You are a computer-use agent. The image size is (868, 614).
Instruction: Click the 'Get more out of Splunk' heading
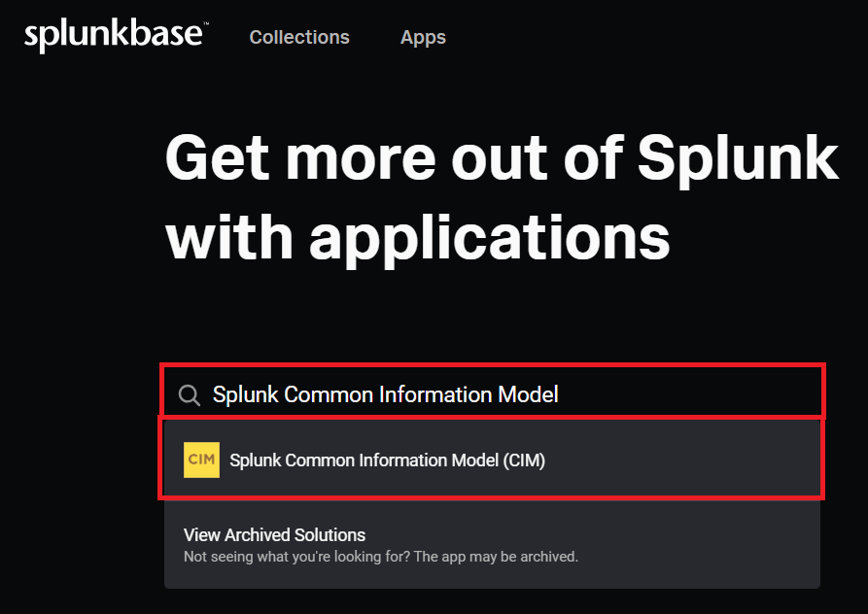coord(502,155)
